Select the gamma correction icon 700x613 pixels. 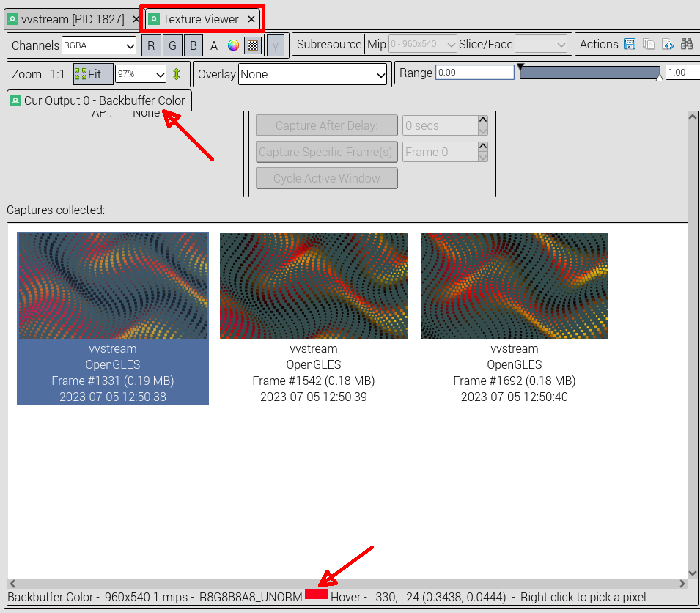pyautogui.click(x=274, y=45)
